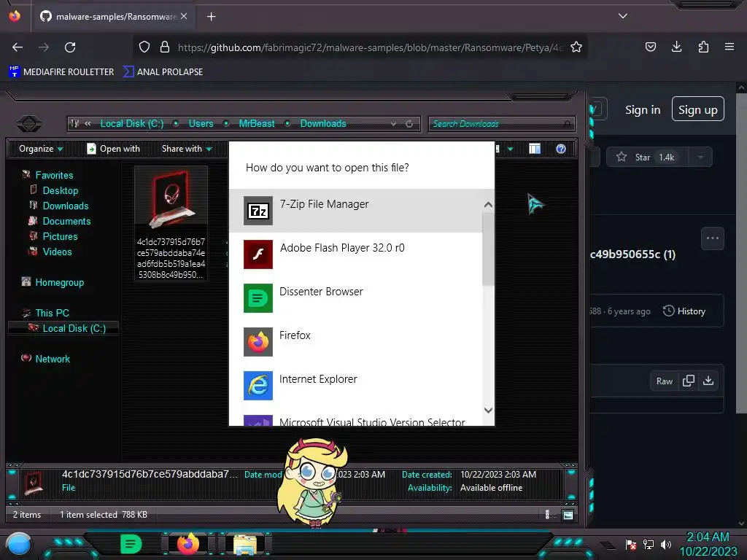The width and height of the screenshot is (747, 560).
Task: Save page to Pocket
Action: 650,47
